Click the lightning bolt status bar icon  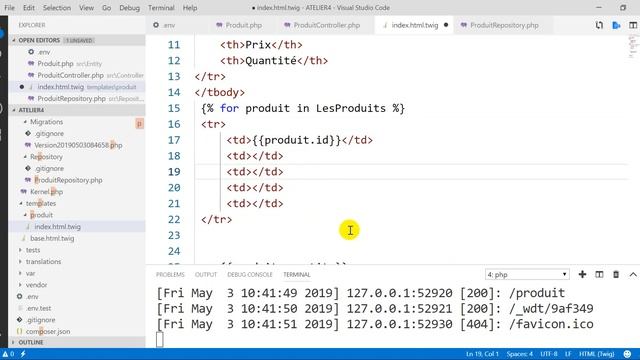[23, 354]
